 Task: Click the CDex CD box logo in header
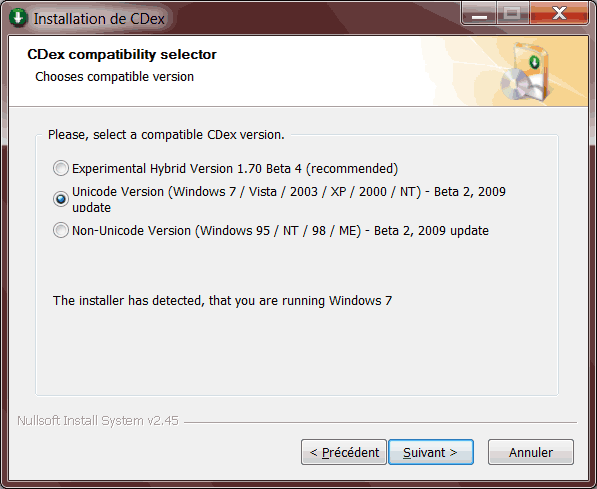[525, 72]
